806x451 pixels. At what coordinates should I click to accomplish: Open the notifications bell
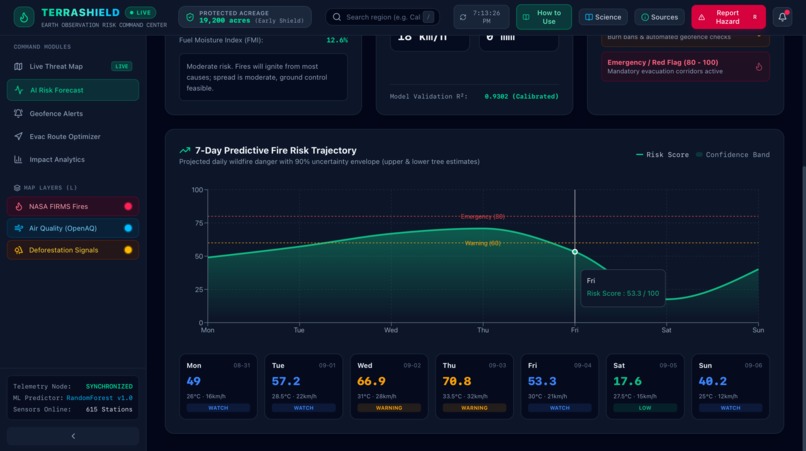pyautogui.click(x=782, y=17)
